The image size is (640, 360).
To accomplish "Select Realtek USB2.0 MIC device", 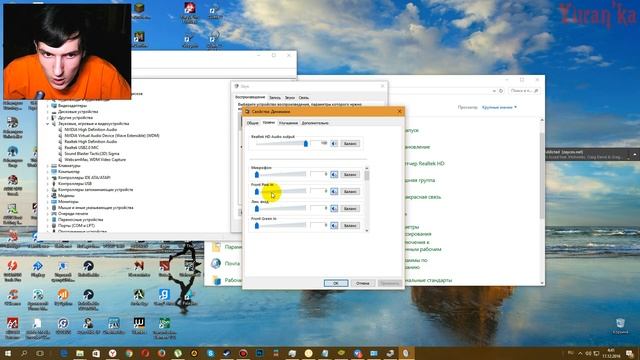I will [x=81, y=147].
